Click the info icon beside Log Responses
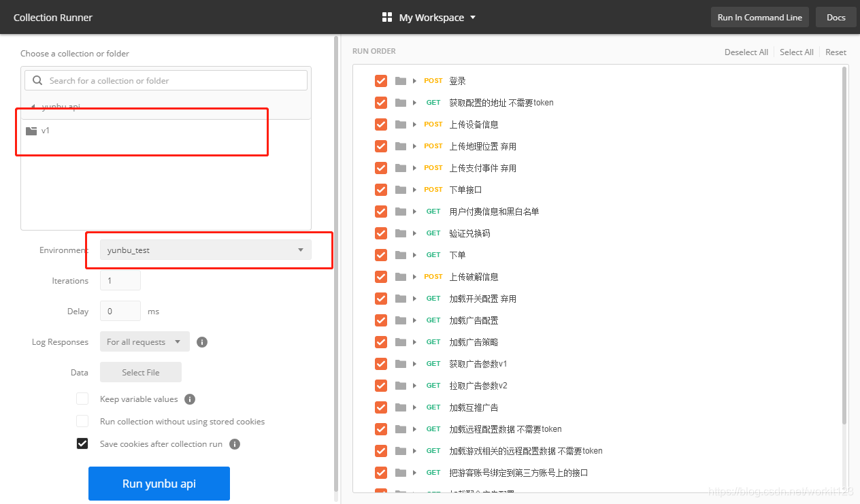The image size is (860, 504). pos(202,342)
